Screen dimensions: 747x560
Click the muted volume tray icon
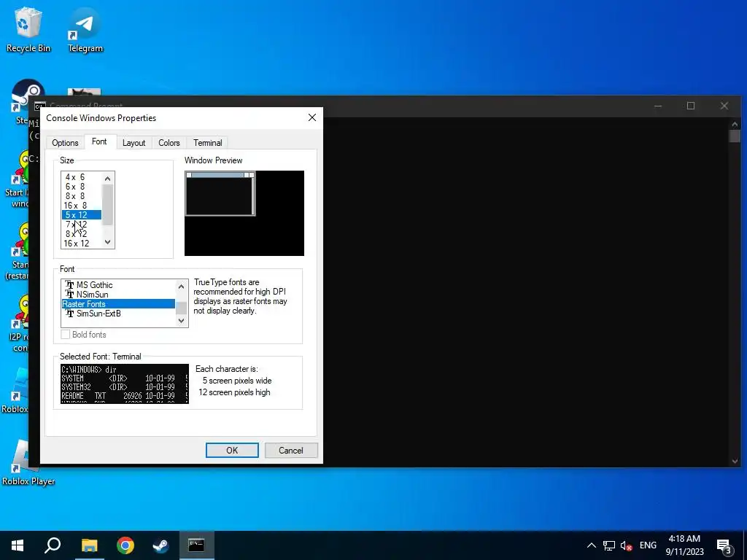tap(626, 545)
